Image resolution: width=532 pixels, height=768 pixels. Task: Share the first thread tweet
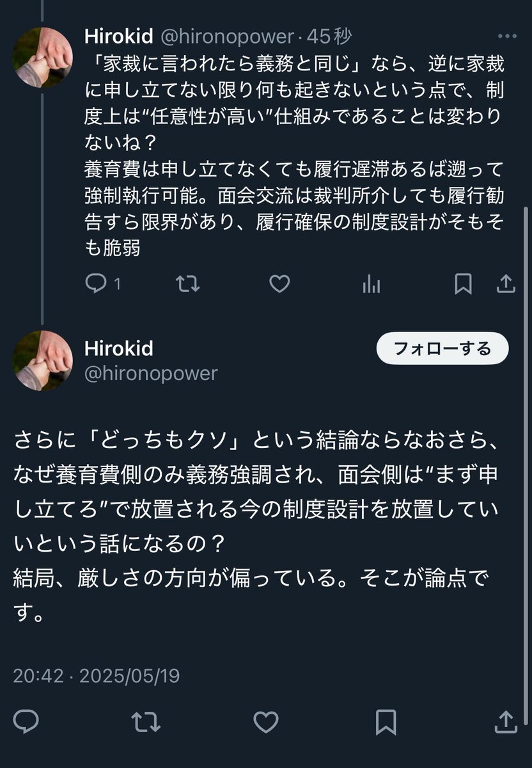tap(506, 284)
